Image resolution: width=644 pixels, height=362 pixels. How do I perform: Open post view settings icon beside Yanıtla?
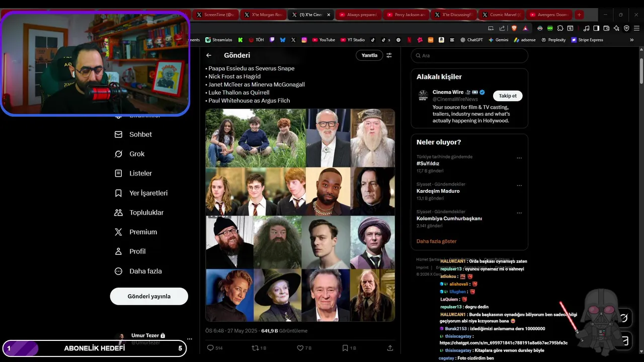[389, 55]
